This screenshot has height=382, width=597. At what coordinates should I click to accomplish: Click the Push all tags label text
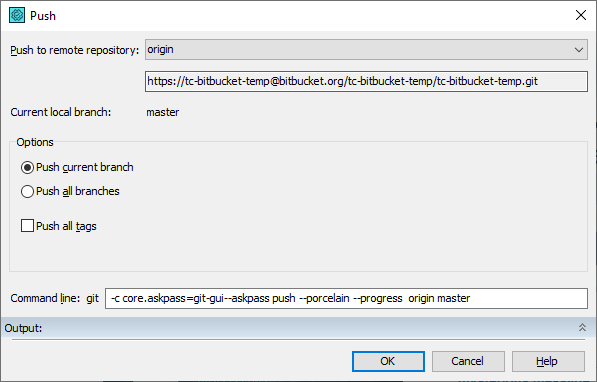coord(66,226)
